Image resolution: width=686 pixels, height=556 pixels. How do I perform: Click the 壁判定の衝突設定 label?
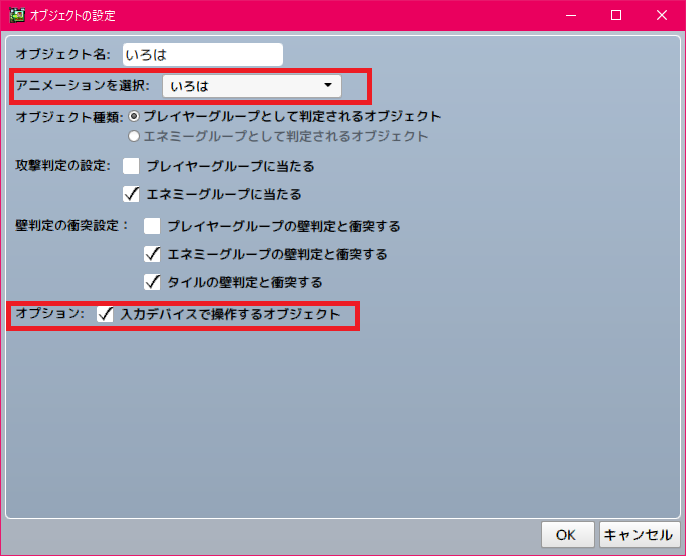coord(72,226)
